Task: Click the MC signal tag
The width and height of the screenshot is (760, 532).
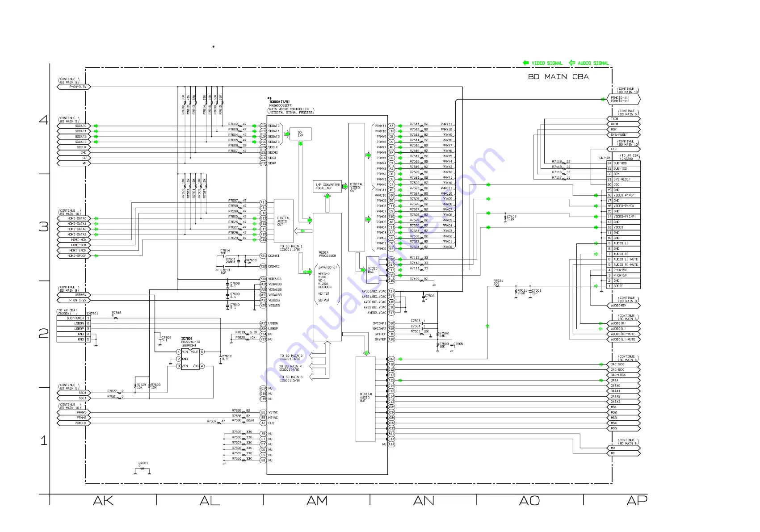Action: click(x=624, y=453)
